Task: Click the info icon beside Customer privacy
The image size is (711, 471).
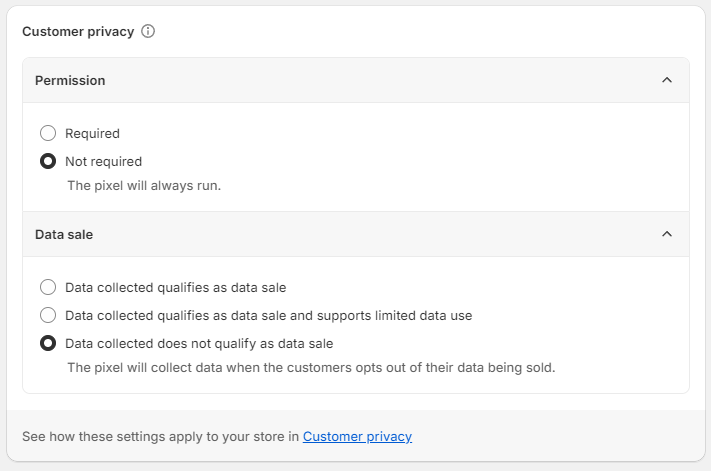Action: (148, 31)
